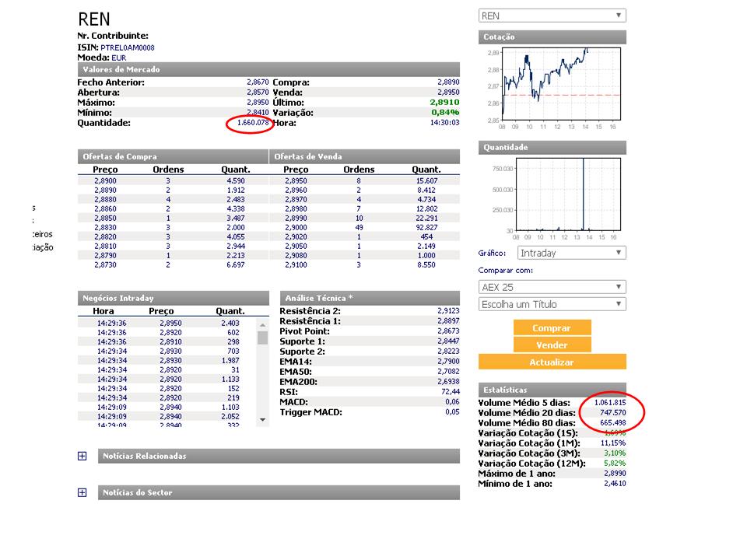Click scroll-down arrow in Negócios Intraday list
Image resolution: width=747 pixels, height=560 pixels.
pos(262,419)
